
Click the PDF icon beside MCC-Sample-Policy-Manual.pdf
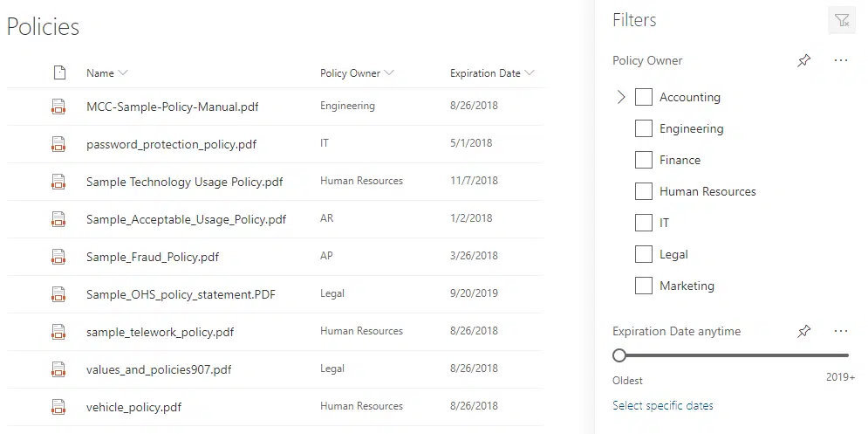pyautogui.click(x=58, y=107)
